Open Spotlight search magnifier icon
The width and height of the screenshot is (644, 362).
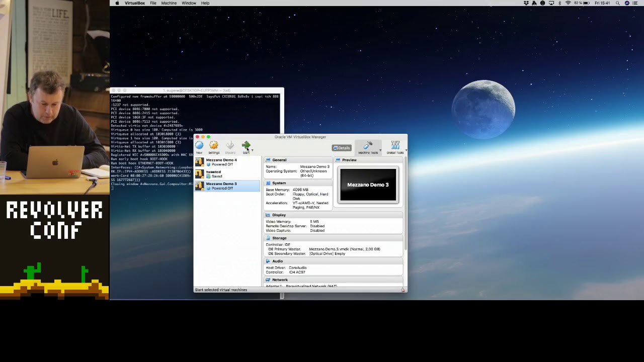point(618,3)
